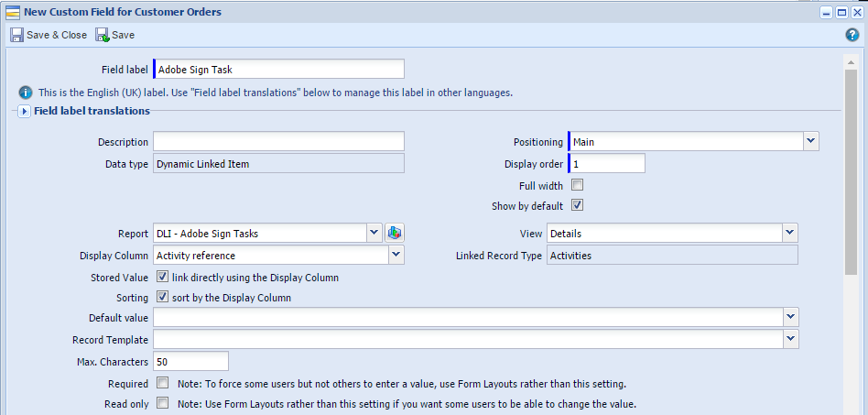Viewport: 868px width, 415px height.
Task: Open the Report dropdown arrow
Action: pyautogui.click(x=374, y=234)
